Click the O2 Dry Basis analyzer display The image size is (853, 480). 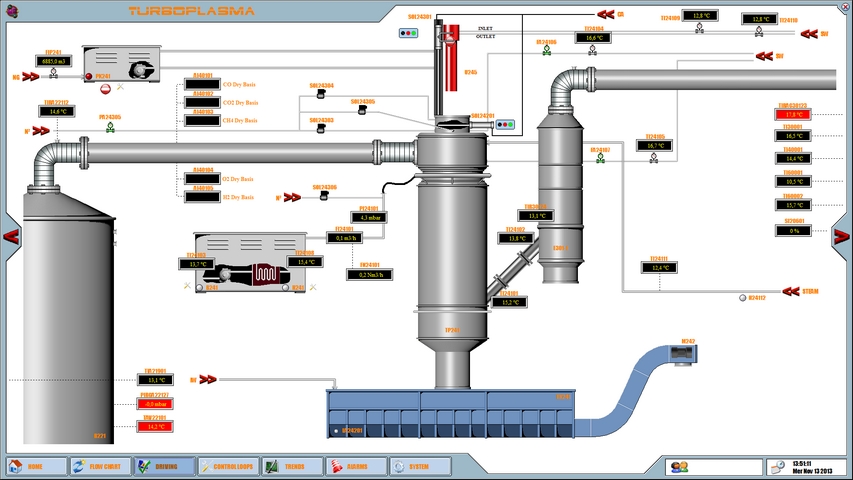tap(202, 179)
